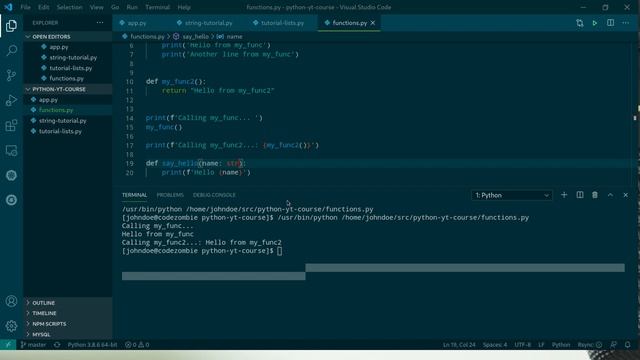Expand the Outline section

coord(68,303)
